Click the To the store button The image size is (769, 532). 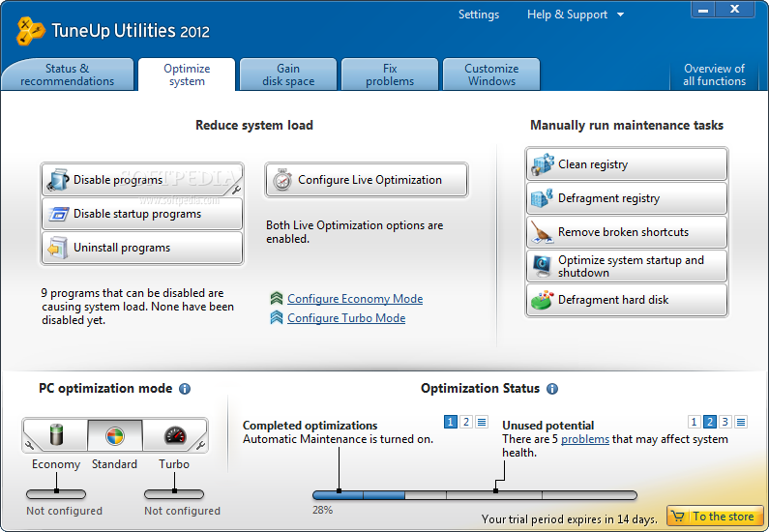pyautogui.click(x=715, y=517)
